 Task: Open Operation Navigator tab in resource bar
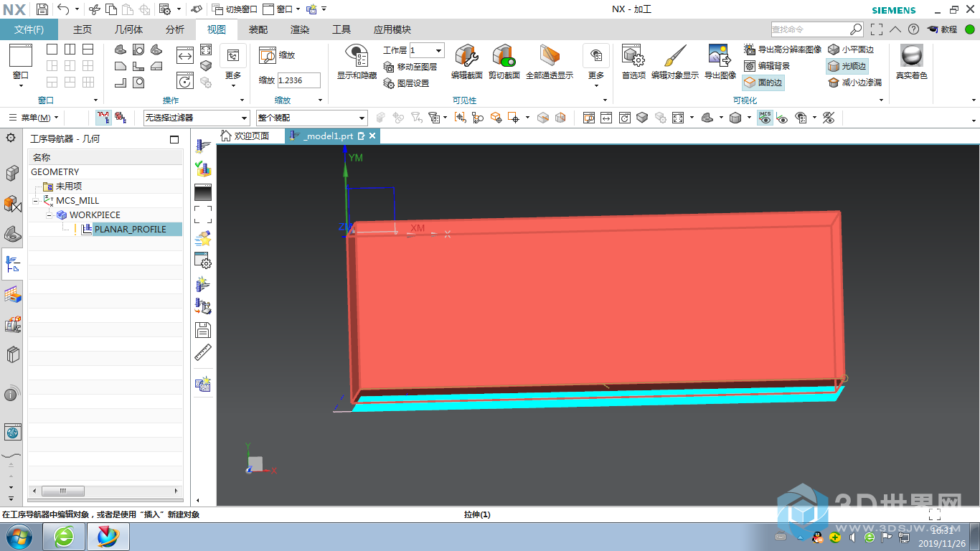pos(13,263)
